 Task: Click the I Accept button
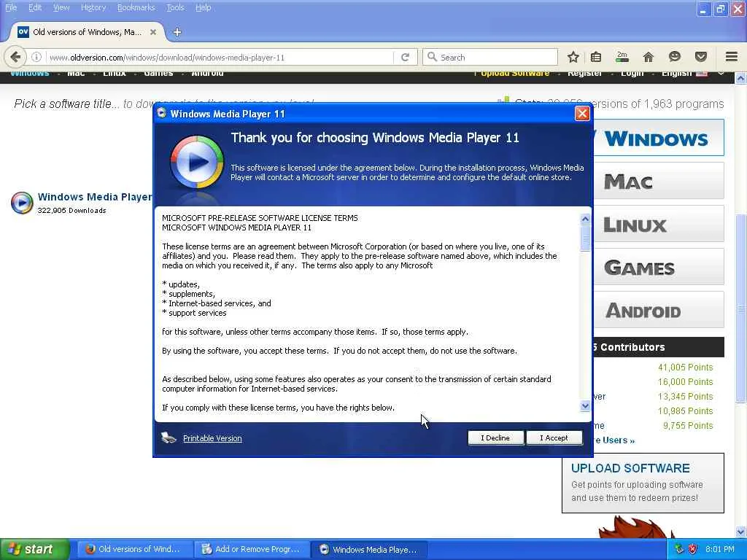554,437
